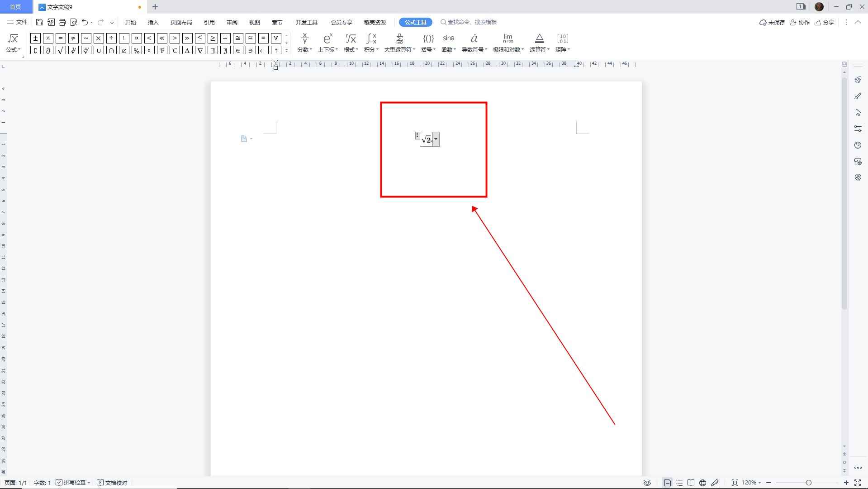868x489 pixels.
Task: Insert the plus-minus symbol
Action: tap(35, 38)
